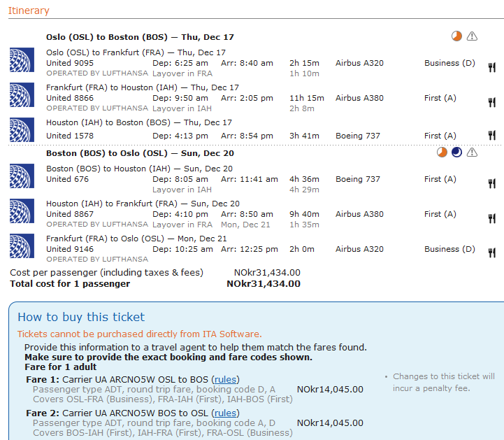The height and width of the screenshot is (440, 504).
Task: Click the meal icon for United 676
Action: (x=491, y=183)
